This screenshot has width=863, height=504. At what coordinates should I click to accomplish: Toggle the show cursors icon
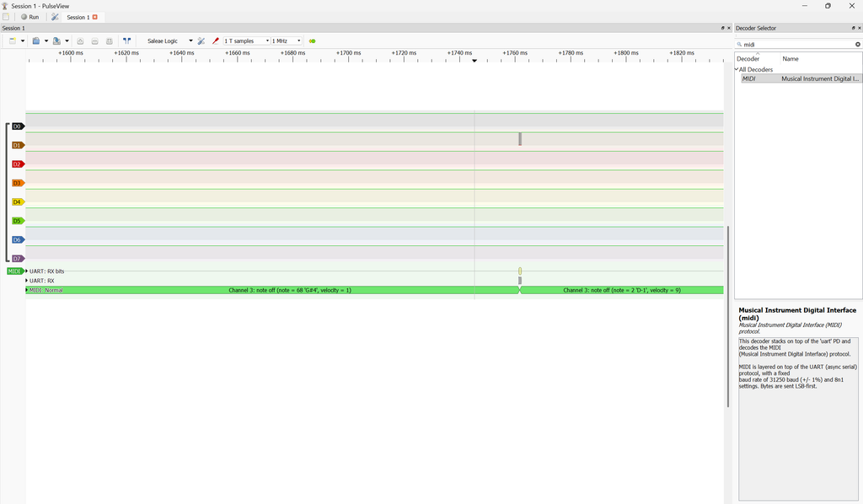point(126,40)
